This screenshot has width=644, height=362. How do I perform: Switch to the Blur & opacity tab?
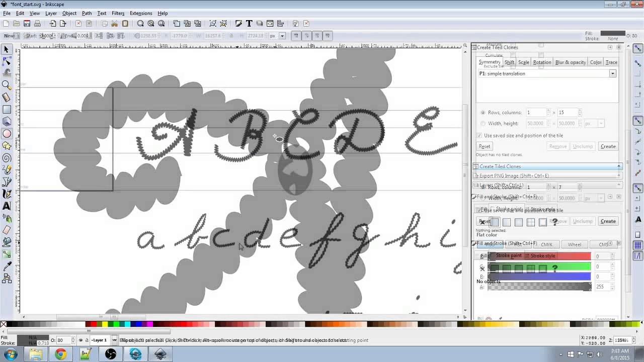[x=571, y=62]
